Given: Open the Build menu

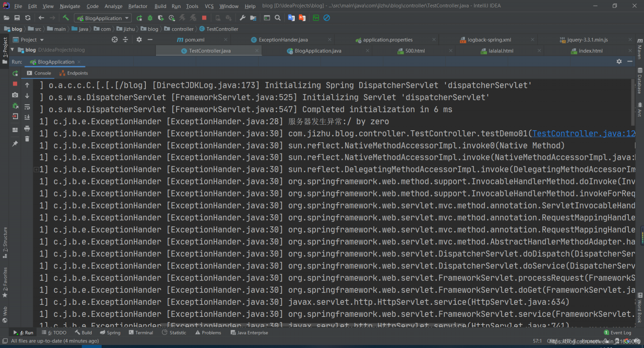Looking at the screenshot, I should pyautogui.click(x=160, y=7).
